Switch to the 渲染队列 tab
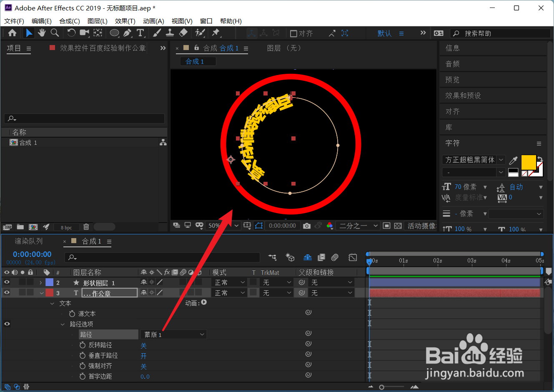The height and width of the screenshot is (392, 554). click(x=29, y=241)
